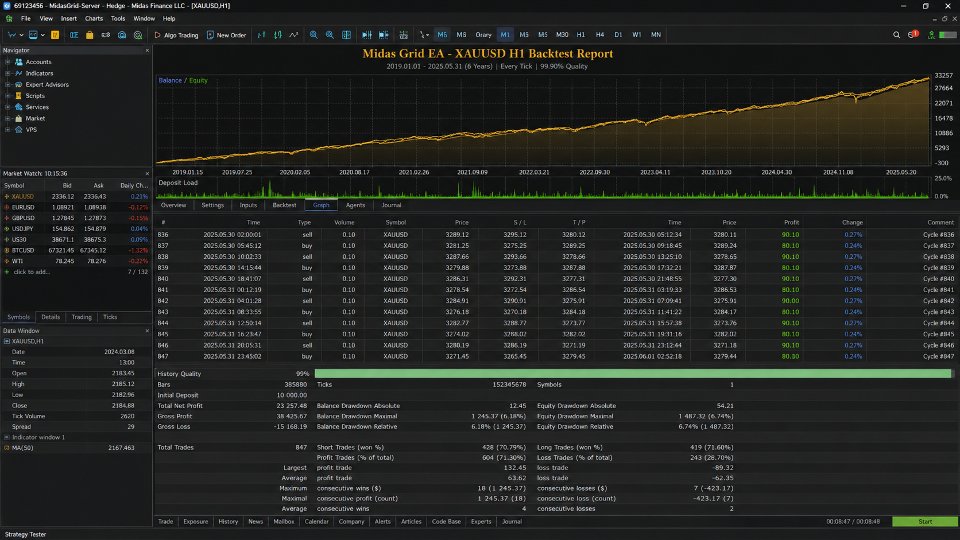Expand the Accounts node in Navigator
Image resolution: width=960 pixels, height=540 pixels.
pyautogui.click(x=7, y=62)
